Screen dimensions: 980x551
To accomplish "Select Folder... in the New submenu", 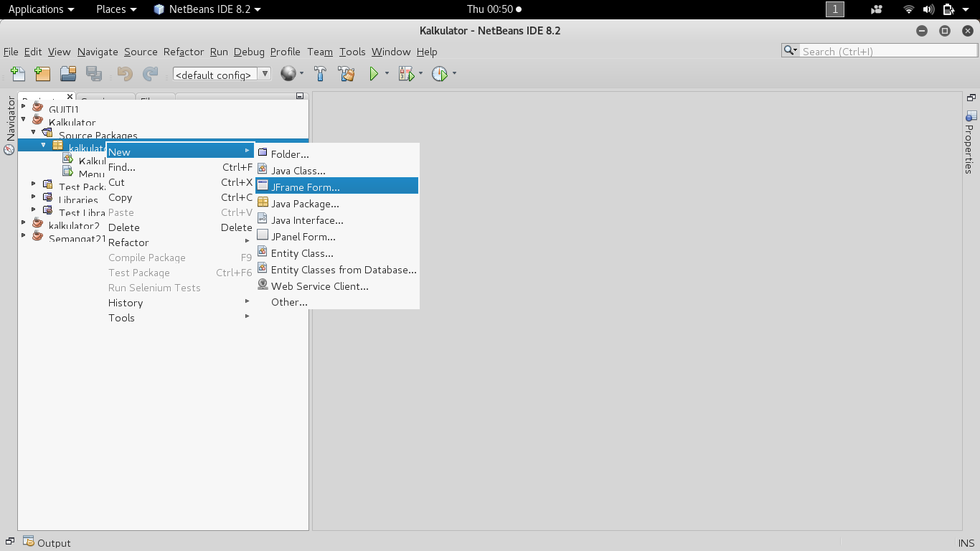I will click(x=337, y=154).
